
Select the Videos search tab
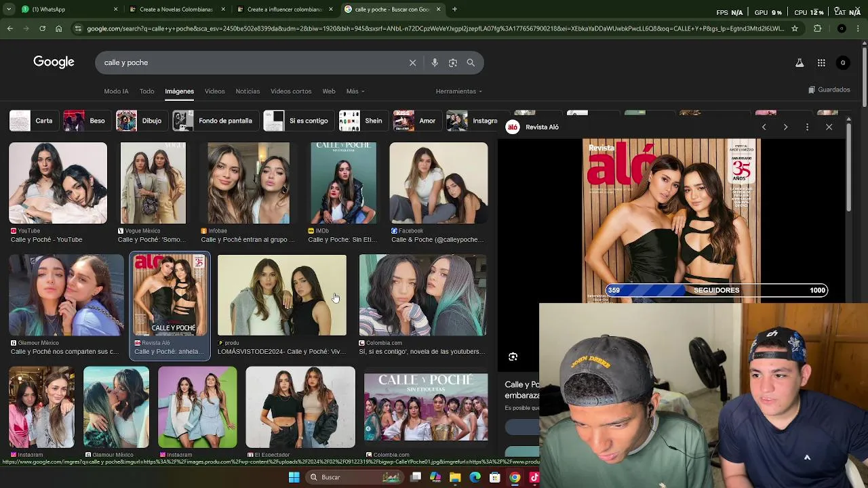pos(214,91)
